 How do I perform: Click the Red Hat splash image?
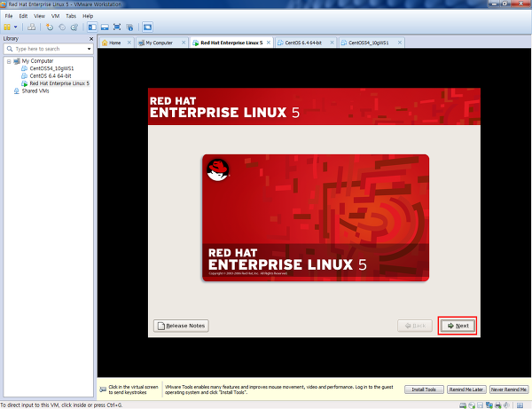316,217
